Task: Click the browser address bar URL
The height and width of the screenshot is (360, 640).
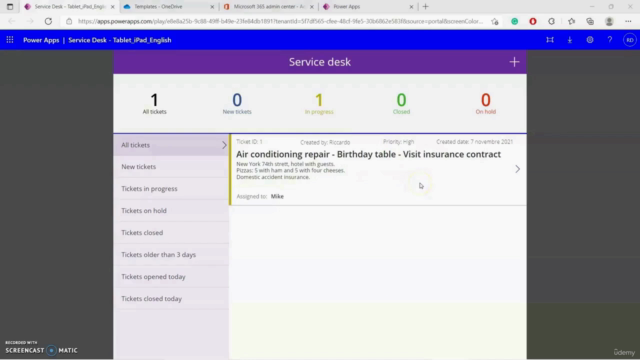Action: coord(280,21)
